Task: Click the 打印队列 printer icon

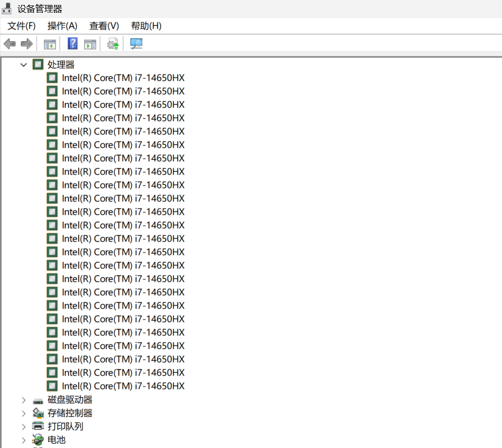Action: tap(38, 426)
